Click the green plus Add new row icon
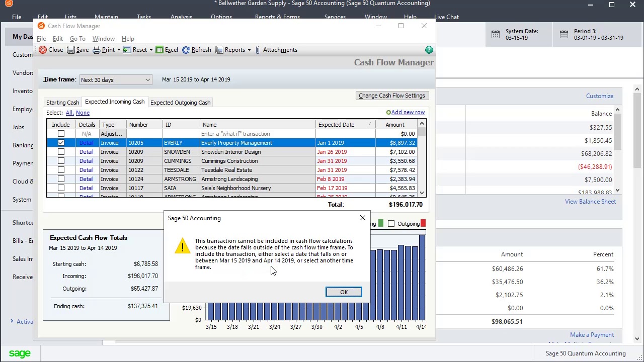This screenshot has height=362, width=644. 388,112
